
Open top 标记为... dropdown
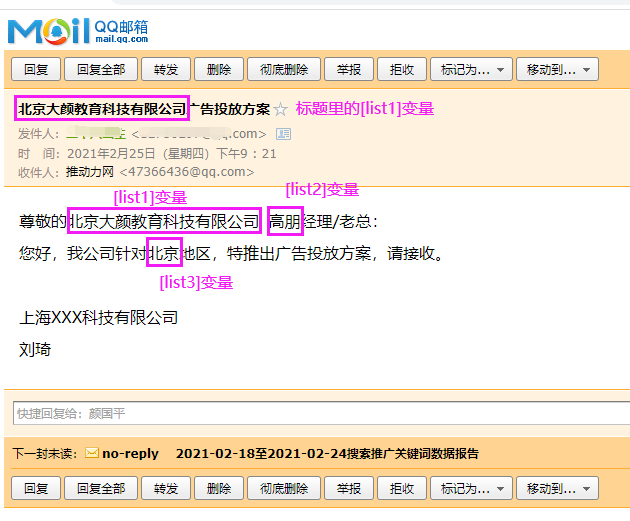click(472, 69)
